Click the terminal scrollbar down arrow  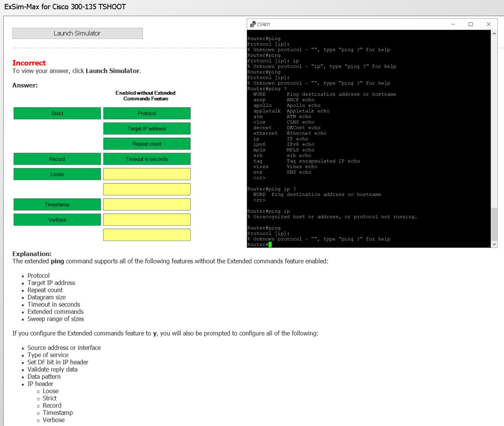coord(494,244)
